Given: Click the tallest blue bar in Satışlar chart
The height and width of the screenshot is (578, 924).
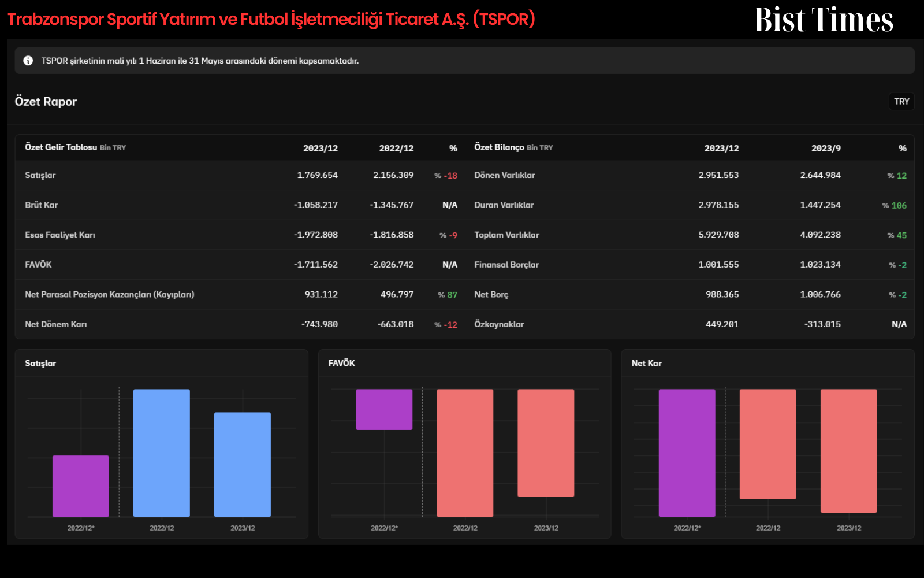Looking at the screenshot, I should point(162,453).
